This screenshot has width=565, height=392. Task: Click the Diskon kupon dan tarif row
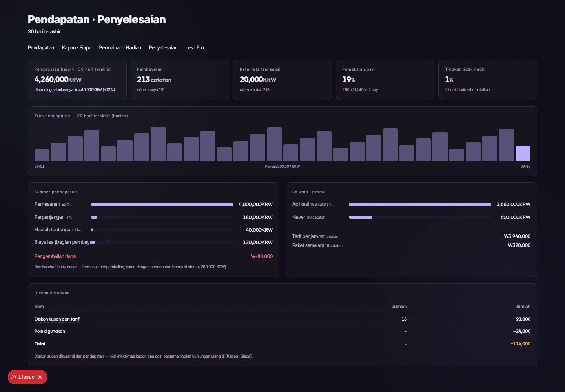pos(282,319)
